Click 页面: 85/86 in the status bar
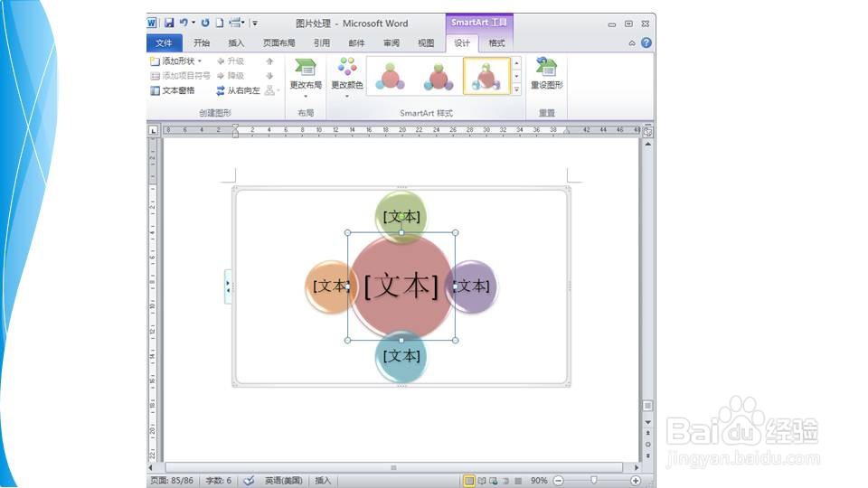Image resolution: width=868 pixels, height=488 pixels. point(172,480)
